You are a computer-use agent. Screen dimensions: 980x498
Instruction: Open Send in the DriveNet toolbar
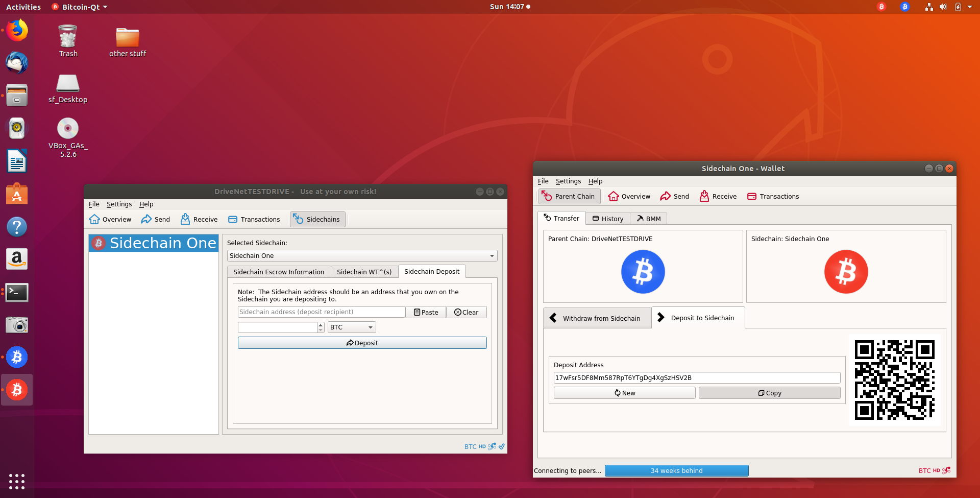(156, 219)
